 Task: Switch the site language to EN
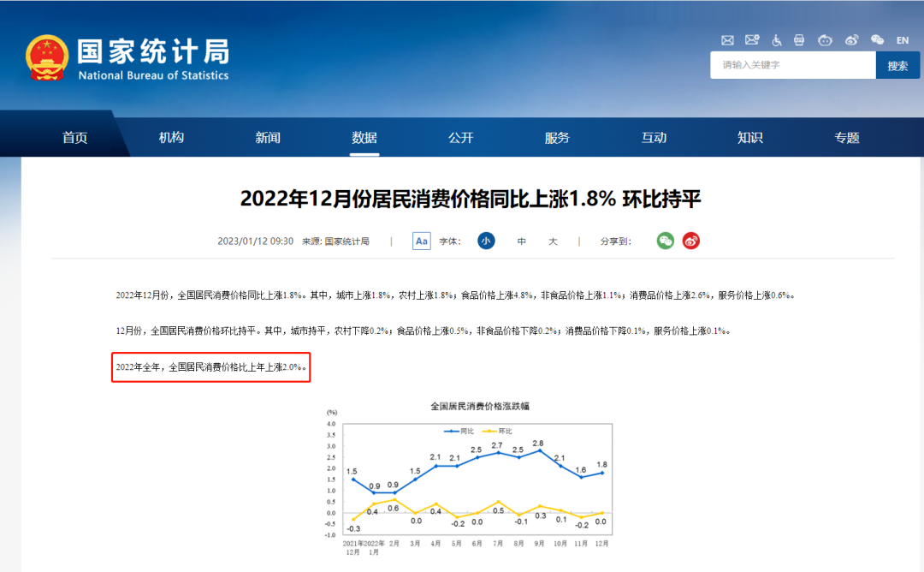902,39
